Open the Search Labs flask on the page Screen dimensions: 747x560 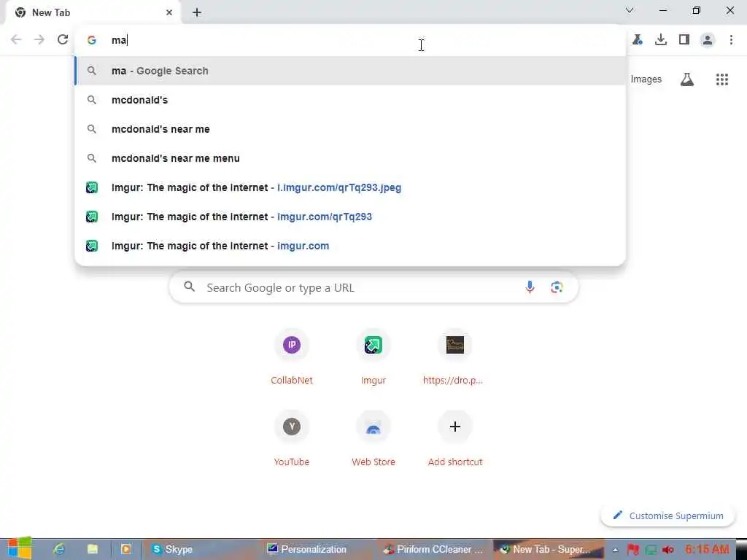click(687, 79)
